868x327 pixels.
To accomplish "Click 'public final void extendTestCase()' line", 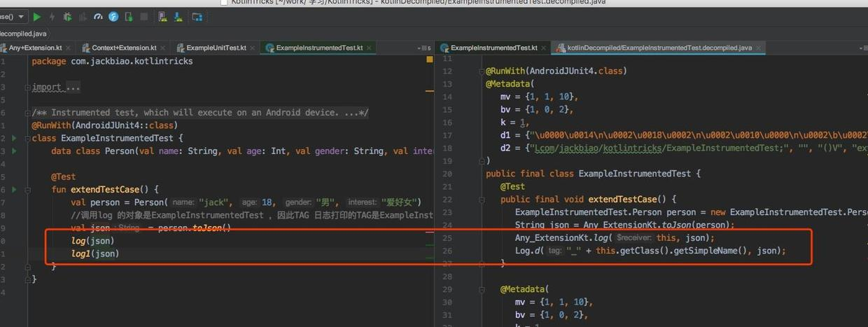I will point(589,200).
